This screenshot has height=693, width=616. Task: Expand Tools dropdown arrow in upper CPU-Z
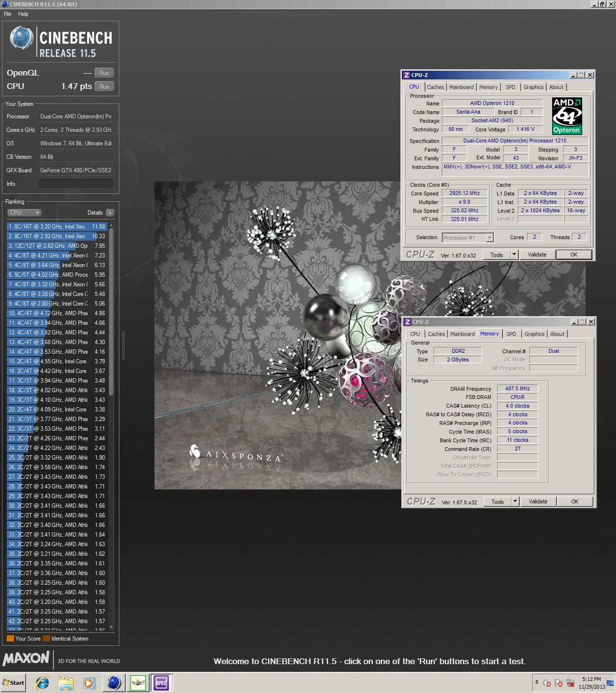click(x=514, y=255)
